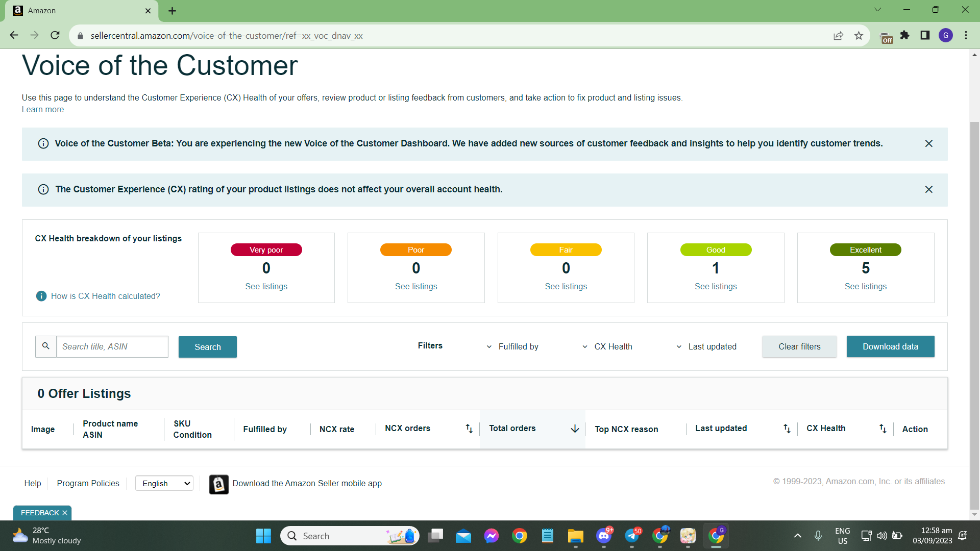Click the info icon beside How is CX Health calculated
This screenshot has height=551, width=980.
pos(41,296)
